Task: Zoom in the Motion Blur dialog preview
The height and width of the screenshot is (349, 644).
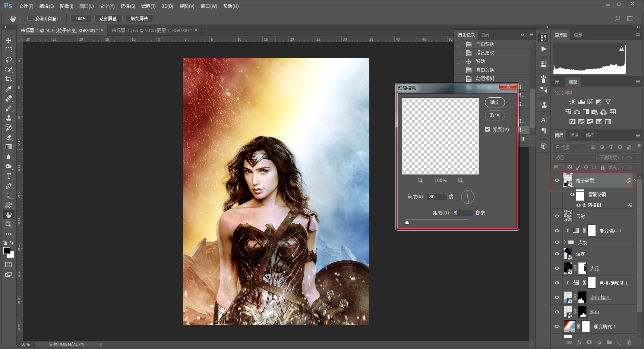Action: (461, 180)
